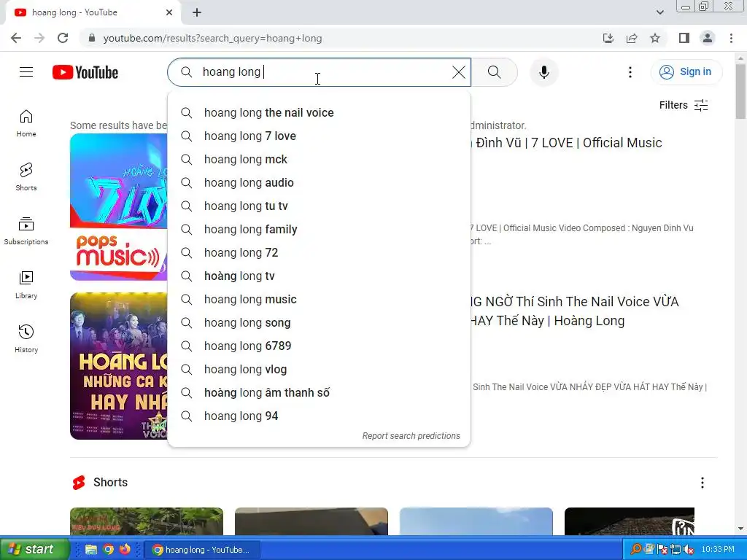Screen dimensions: 747x560
Task: Launch Chrome from quick launch
Action: [x=109, y=550]
